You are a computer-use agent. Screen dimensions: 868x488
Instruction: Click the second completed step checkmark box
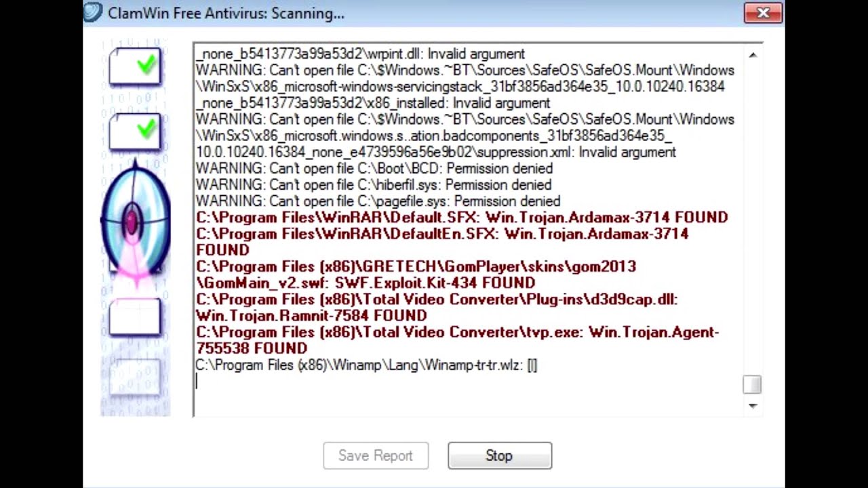click(x=135, y=131)
